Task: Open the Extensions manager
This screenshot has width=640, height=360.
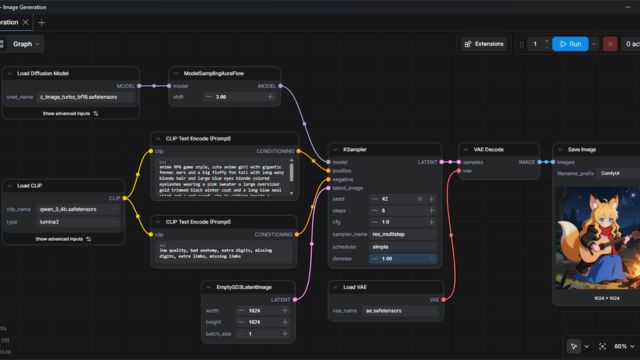Action: (x=484, y=44)
